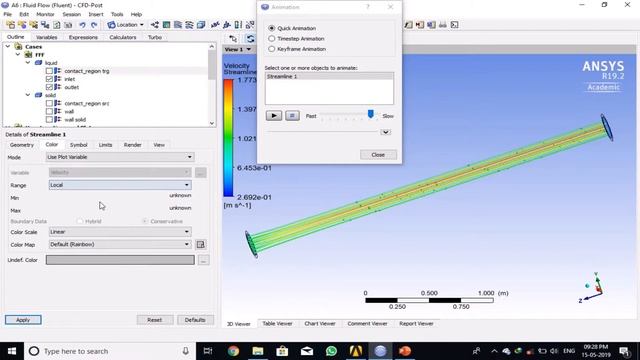Open color map editor icon beside Color Map

pyautogui.click(x=200, y=244)
